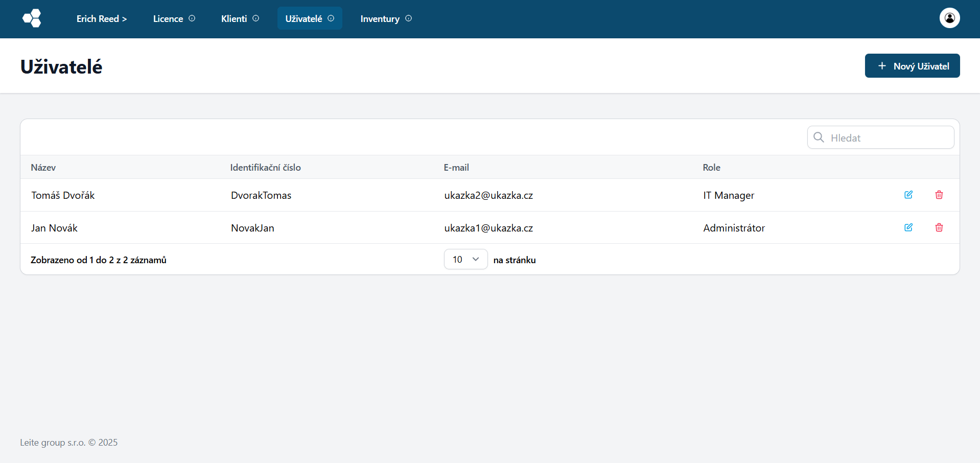Delete the Jan Novák user
Viewport: 980px width, 463px height.
pos(939,227)
